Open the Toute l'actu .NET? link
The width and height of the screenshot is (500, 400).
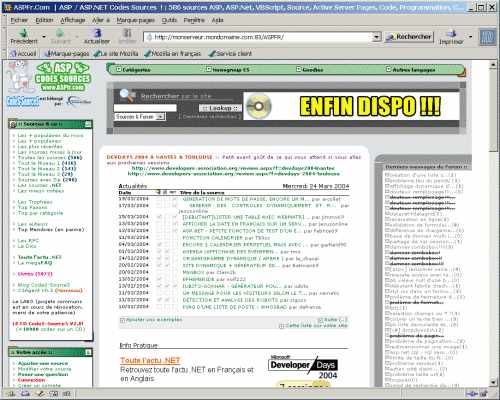(x=150, y=360)
